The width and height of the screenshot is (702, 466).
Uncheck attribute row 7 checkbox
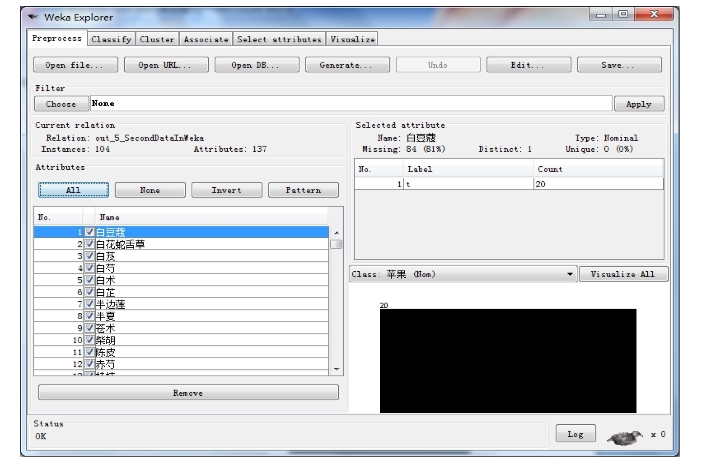click(x=90, y=304)
